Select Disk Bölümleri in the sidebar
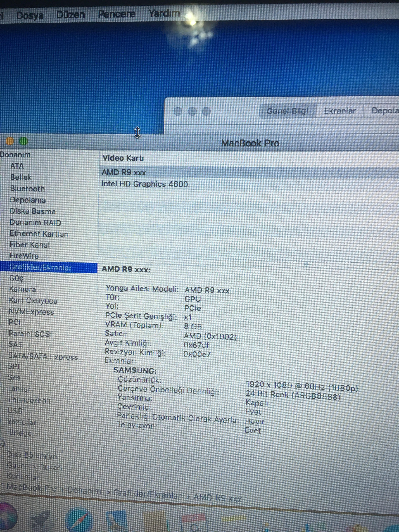 click(x=32, y=455)
